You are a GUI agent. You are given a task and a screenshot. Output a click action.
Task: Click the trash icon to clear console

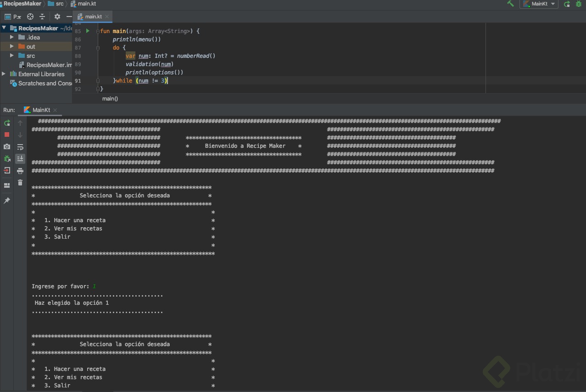(20, 183)
